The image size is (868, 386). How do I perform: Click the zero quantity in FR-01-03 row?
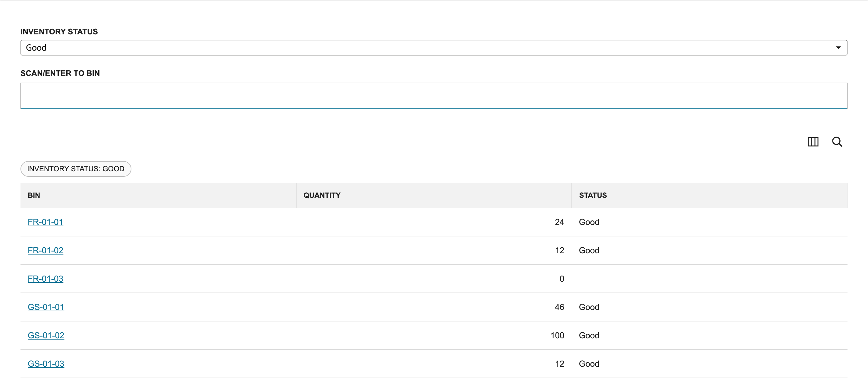(562, 278)
